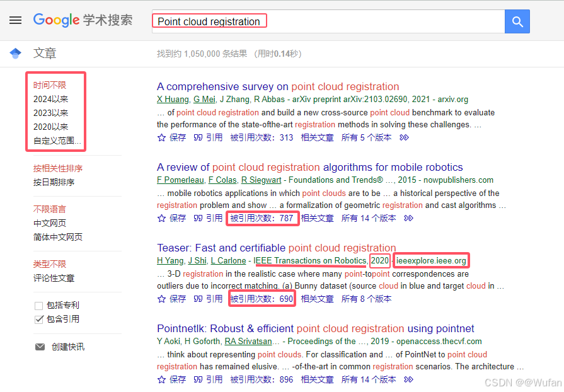Click star save icon for Pointnetlk result
564x392 pixels.
161,379
